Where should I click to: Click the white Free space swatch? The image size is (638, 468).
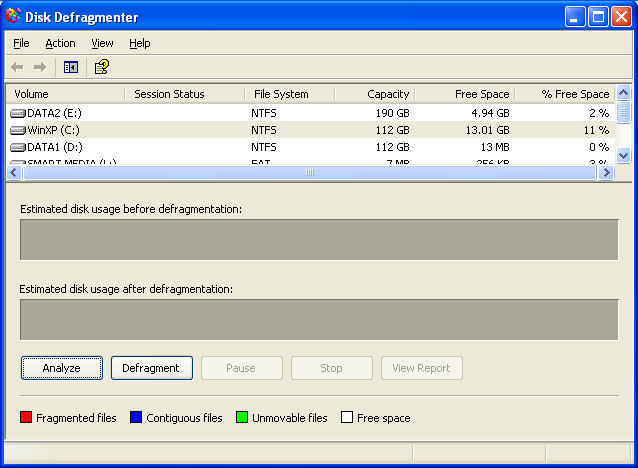coord(347,417)
